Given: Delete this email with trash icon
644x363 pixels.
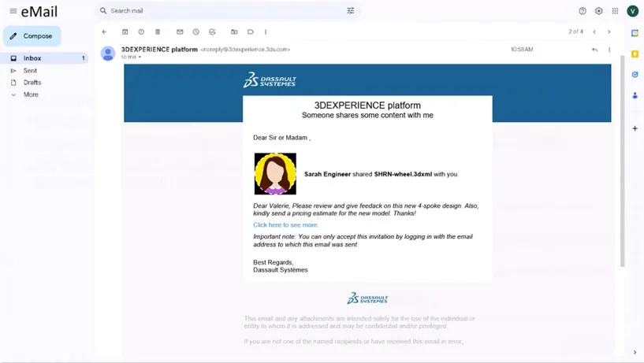Looking at the screenshot, I should coord(158,31).
